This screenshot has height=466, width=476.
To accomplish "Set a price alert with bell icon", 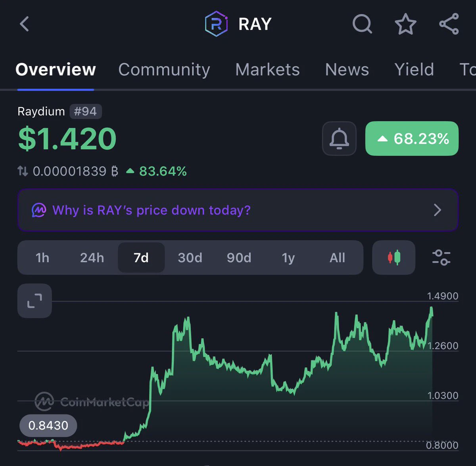I will [339, 138].
